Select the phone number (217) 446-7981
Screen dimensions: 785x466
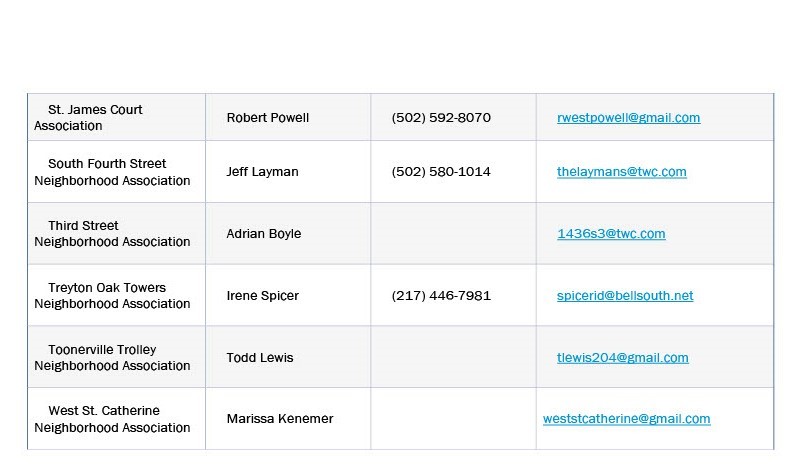pos(441,296)
